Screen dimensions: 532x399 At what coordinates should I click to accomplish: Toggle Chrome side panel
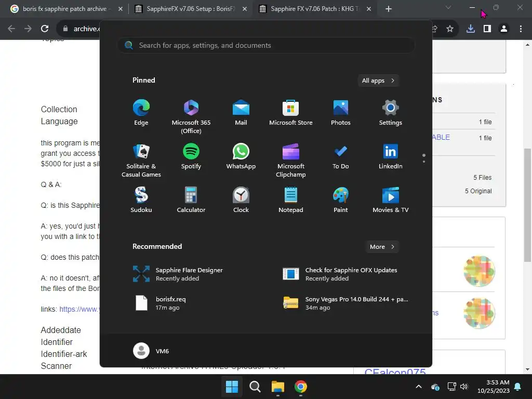pos(487,29)
